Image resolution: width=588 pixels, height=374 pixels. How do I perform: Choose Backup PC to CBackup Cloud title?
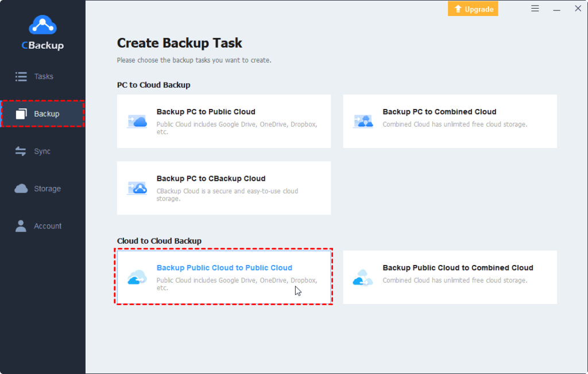pyautogui.click(x=211, y=178)
